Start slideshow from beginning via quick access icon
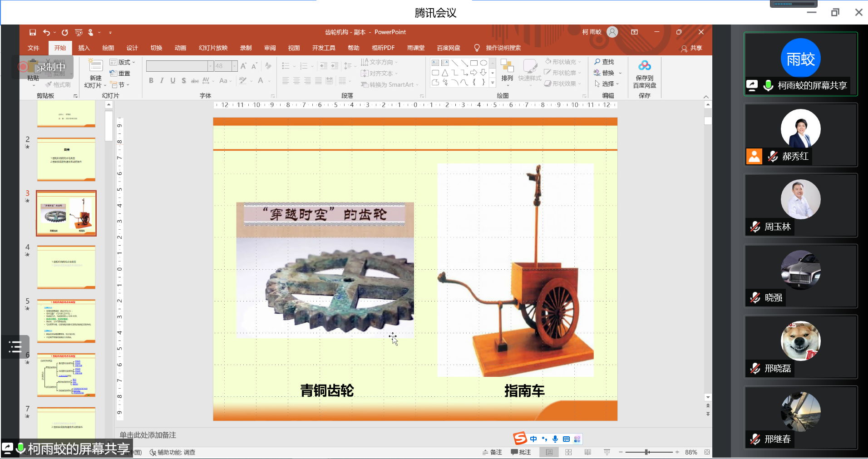This screenshot has width=868, height=459. (x=79, y=32)
